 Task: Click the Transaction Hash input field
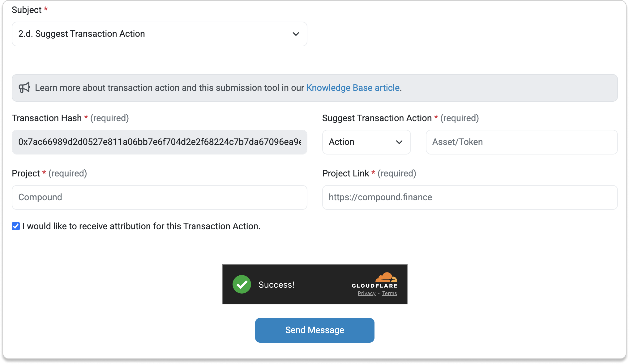[x=159, y=142]
